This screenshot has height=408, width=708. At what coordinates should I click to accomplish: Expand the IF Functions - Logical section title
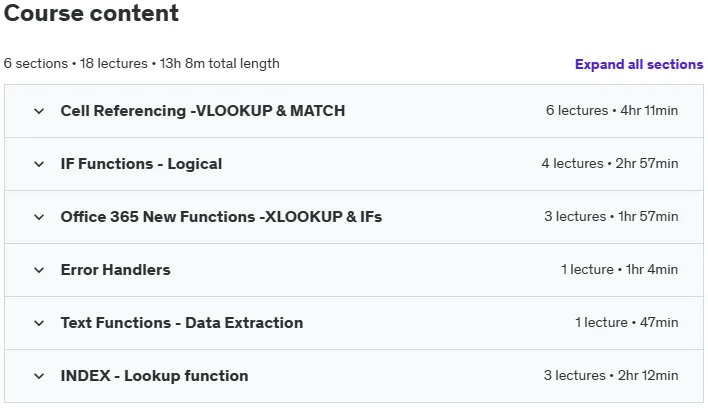tap(141, 164)
